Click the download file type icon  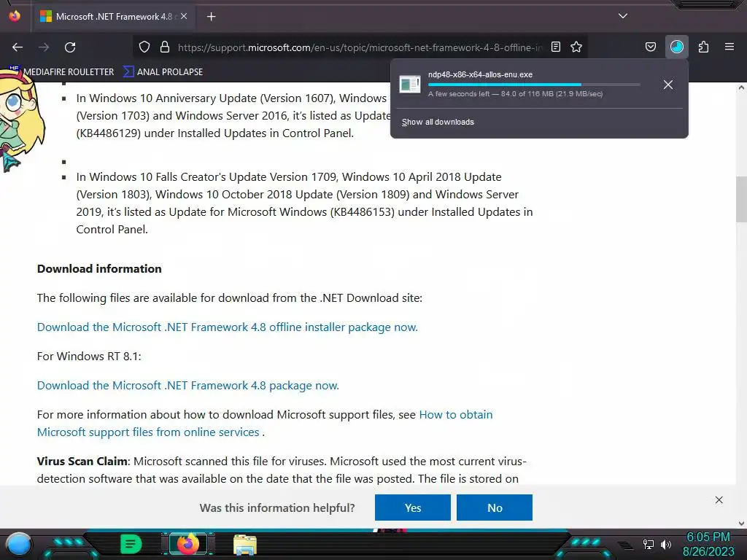pyautogui.click(x=410, y=85)
